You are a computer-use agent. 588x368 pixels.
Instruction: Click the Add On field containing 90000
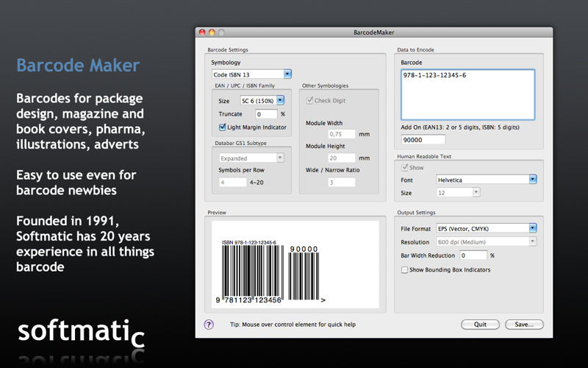click(423, 140)
